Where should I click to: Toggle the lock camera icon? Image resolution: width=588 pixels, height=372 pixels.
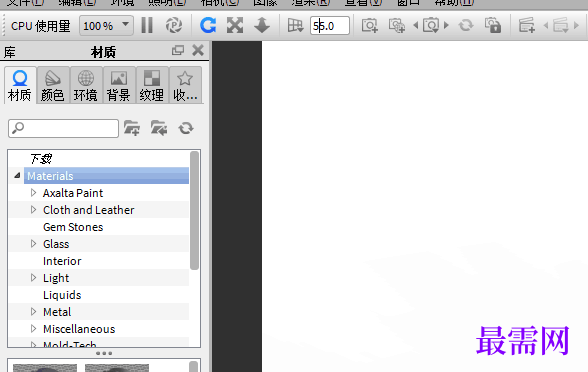493,26
